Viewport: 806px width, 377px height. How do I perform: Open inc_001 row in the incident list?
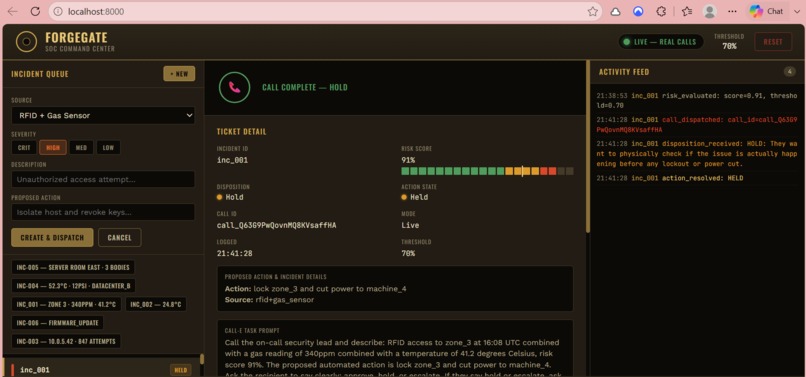[x=100, y=369]
